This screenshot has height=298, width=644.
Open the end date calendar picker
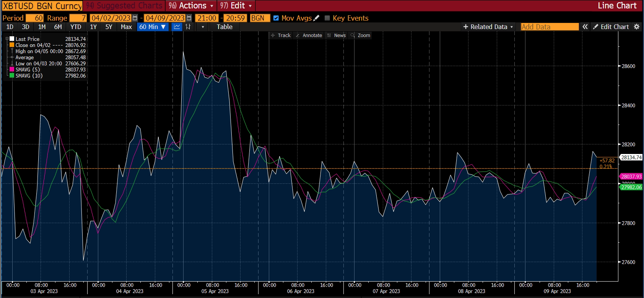tap(189, 18)
